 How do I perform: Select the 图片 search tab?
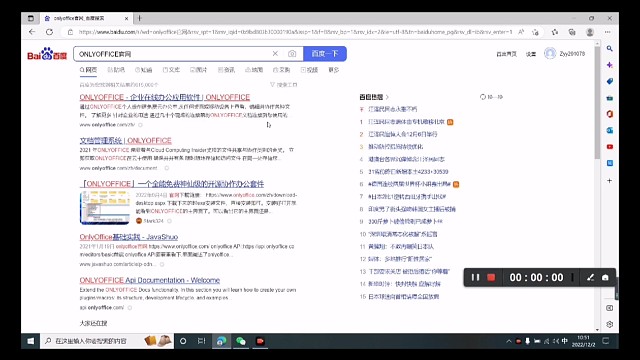199,70
